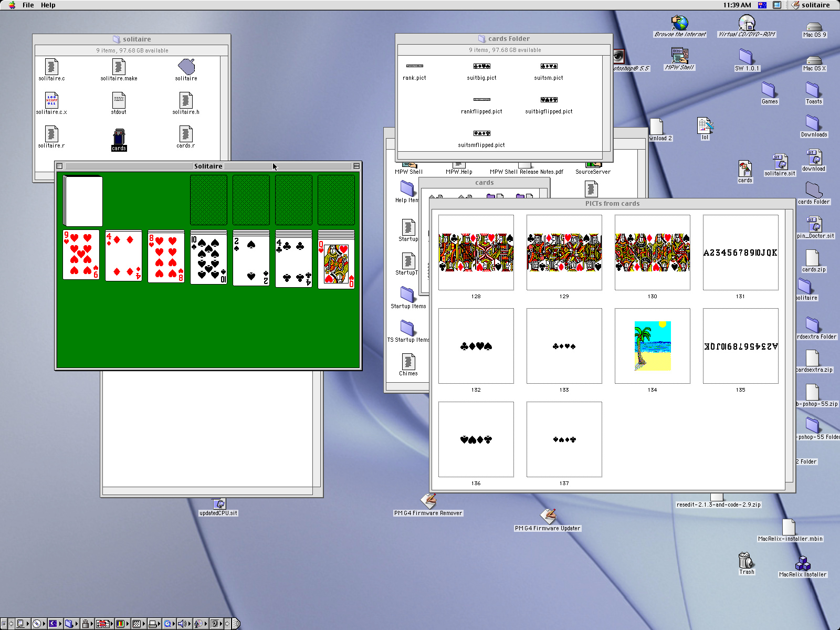The height and width of the screenshot is (630, 840).
Task: Open the Browse the Internet desktop shortcut
Action: tap(680, 24)
